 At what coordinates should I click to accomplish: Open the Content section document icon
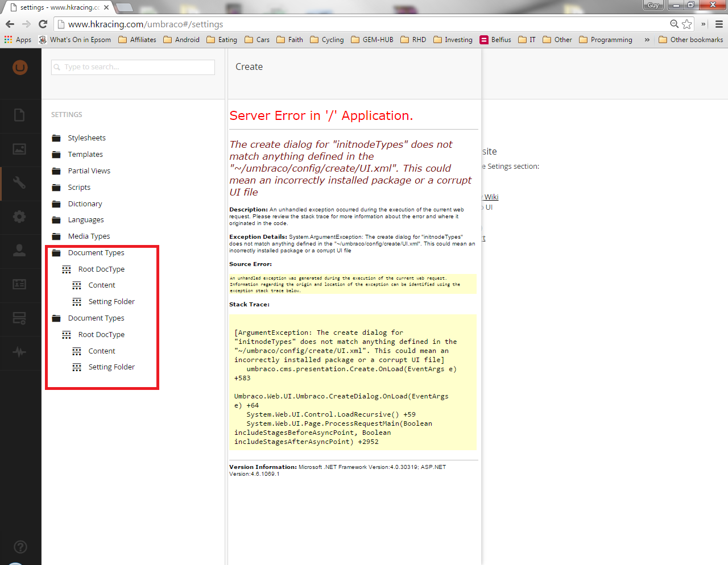pos(19,115)
